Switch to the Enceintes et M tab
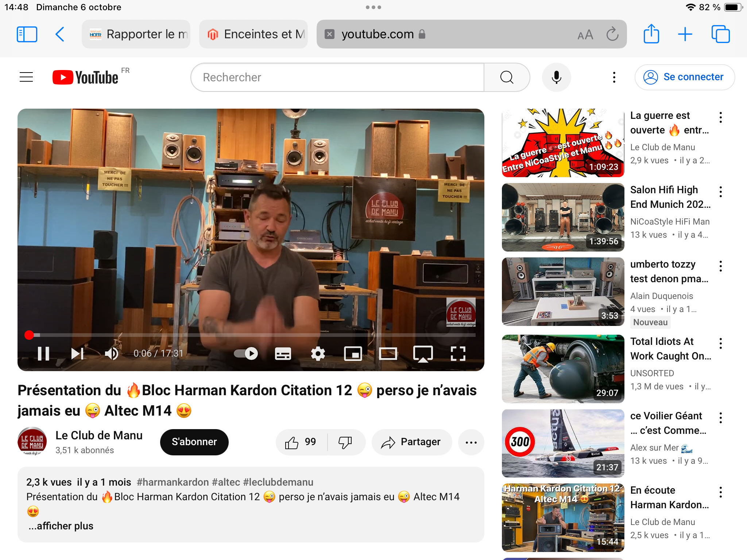 pos(253,34)
